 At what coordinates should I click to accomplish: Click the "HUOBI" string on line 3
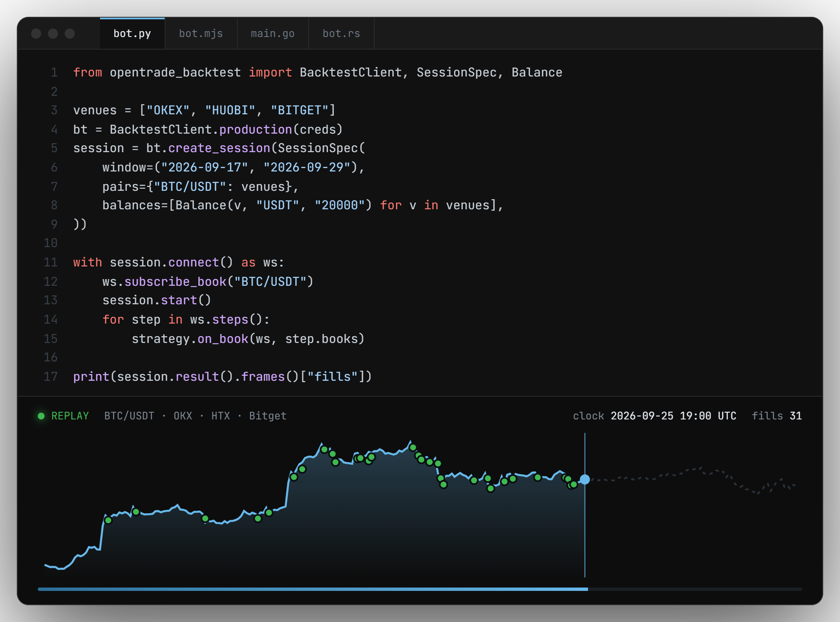(230, 111)
